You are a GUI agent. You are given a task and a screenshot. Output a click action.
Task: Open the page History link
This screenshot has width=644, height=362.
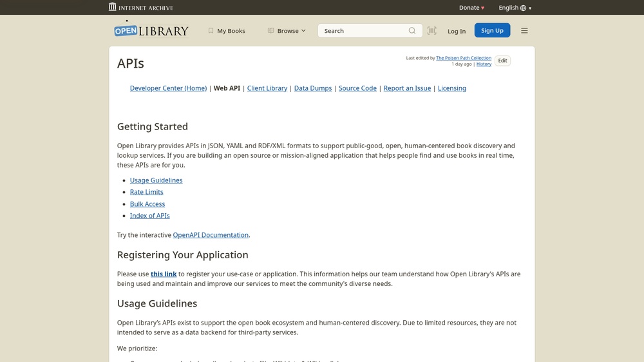pyautogui.click(x=484, y=64)
